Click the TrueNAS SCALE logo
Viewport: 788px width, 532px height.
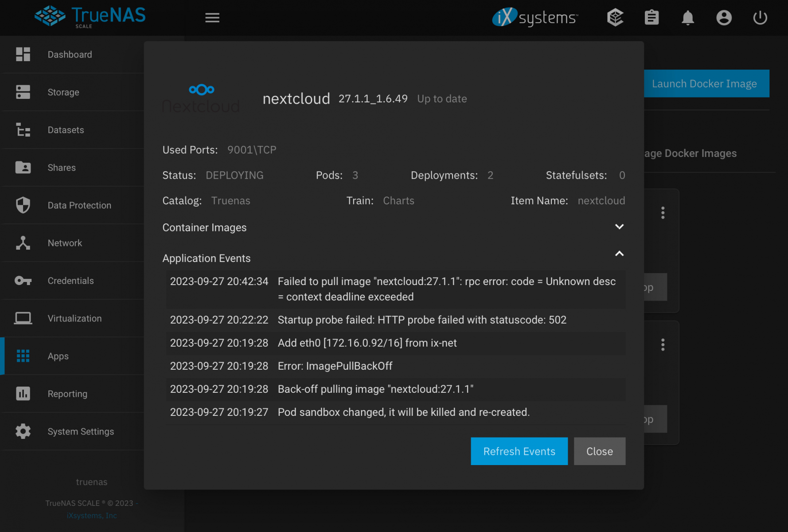90,17
